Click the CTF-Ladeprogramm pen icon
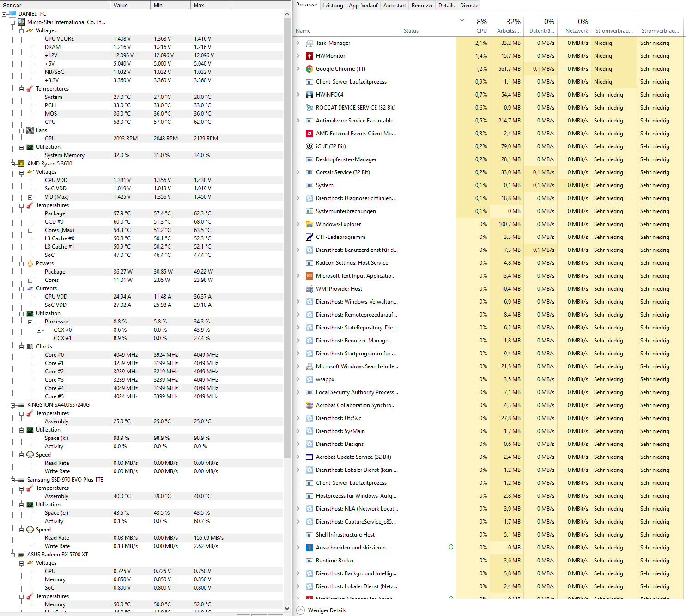The height and width of the screenshot is (616, 686). pyautogui.click(x=310, y=237)
